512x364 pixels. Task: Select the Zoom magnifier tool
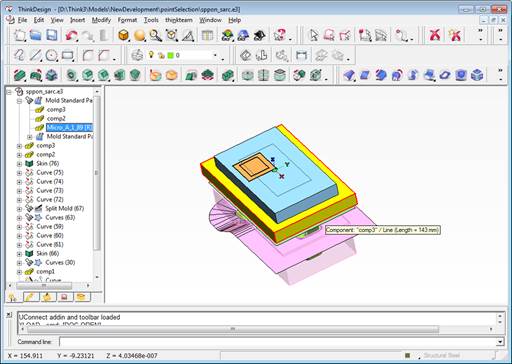pos(155,35)
